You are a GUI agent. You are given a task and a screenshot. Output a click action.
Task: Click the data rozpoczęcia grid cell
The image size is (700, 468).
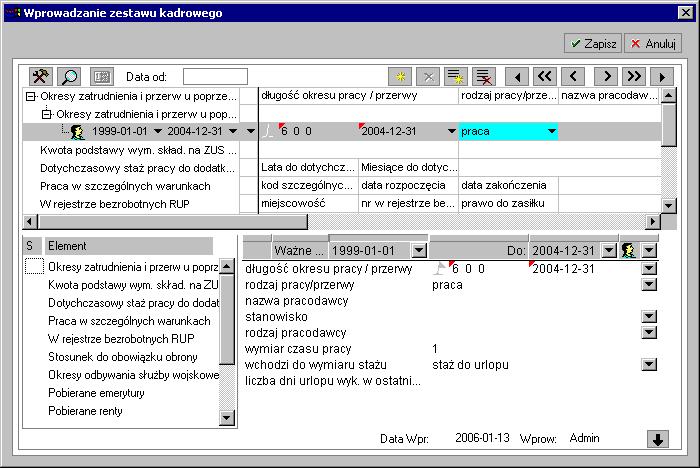[408, 185]
